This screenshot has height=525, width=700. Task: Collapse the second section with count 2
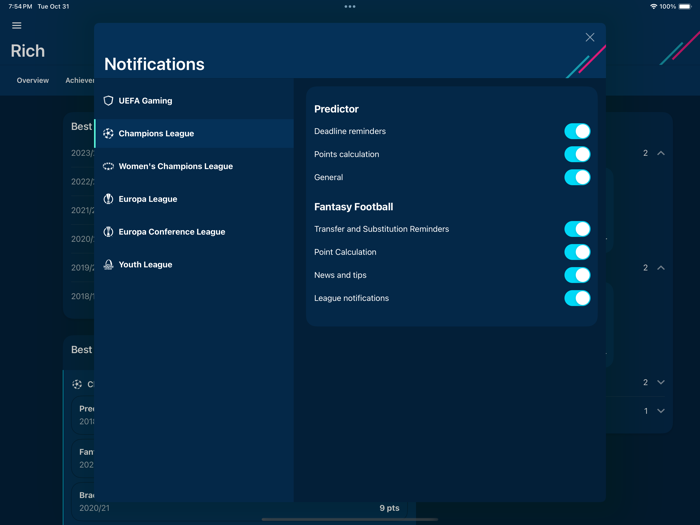click(x=661, y=268)
